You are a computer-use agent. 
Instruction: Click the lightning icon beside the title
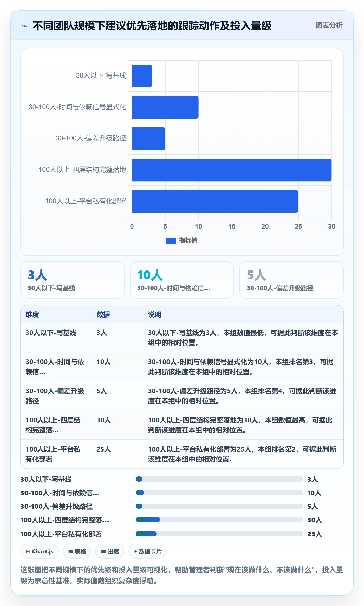click(x=25, y=26)
